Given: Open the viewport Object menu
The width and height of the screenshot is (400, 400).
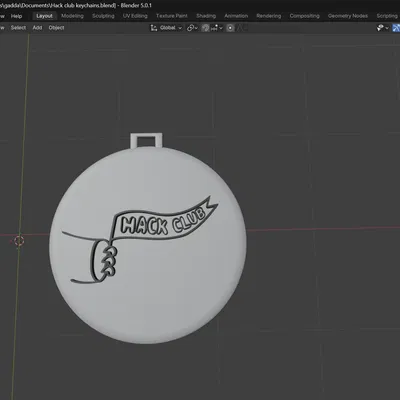Looking at the screenshot, I should point(56,28).
